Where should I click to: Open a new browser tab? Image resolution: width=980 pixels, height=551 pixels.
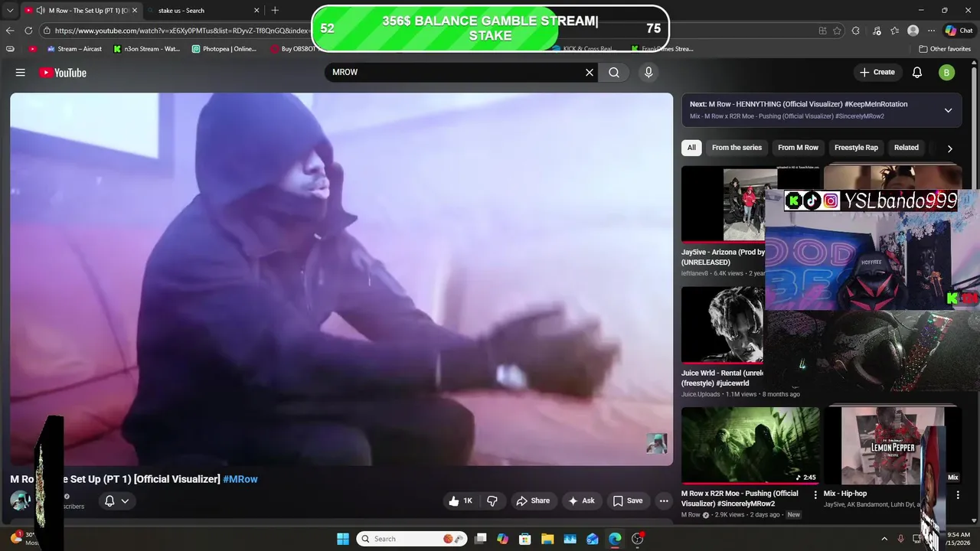pos(275,10)
